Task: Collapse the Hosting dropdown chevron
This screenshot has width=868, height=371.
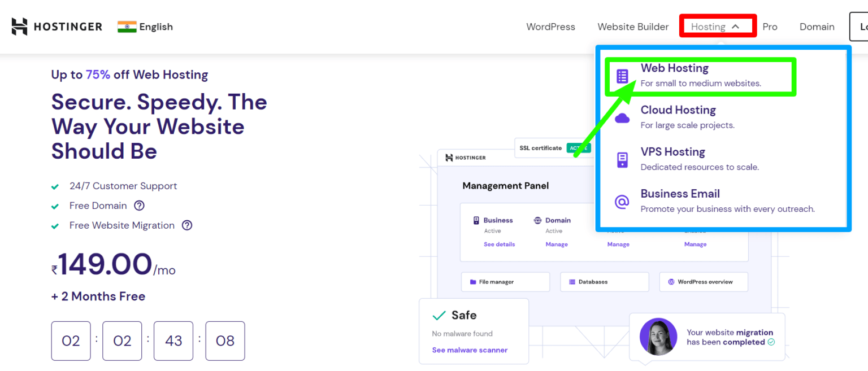Action: click(x=736, y=26)
